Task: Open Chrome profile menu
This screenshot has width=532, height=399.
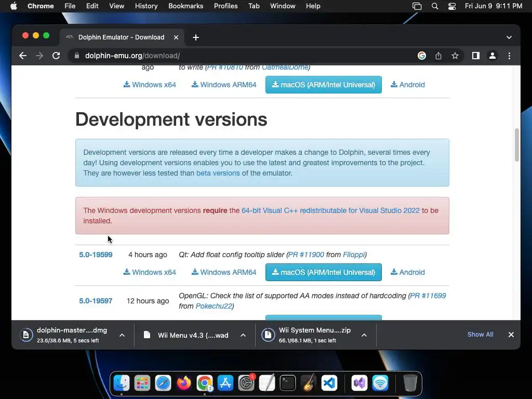Action: [x=493, y=56]
